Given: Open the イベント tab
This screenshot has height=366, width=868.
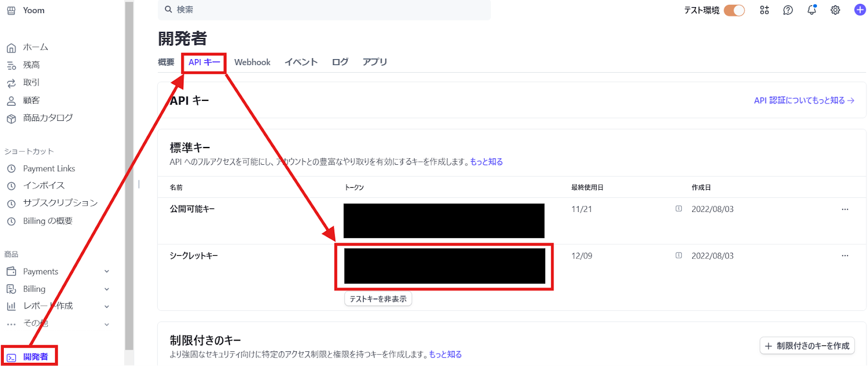Looking at the screenshot, I should pos(301,62).
